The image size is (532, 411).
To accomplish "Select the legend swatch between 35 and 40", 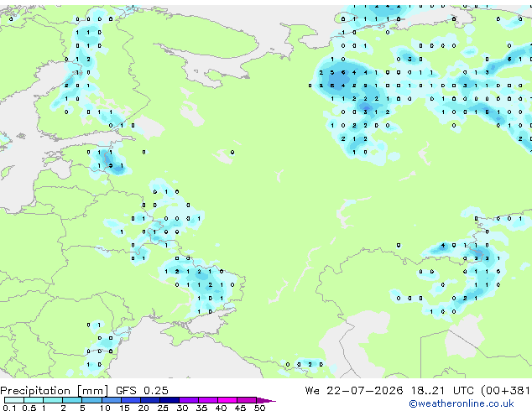I will point(208,400).
